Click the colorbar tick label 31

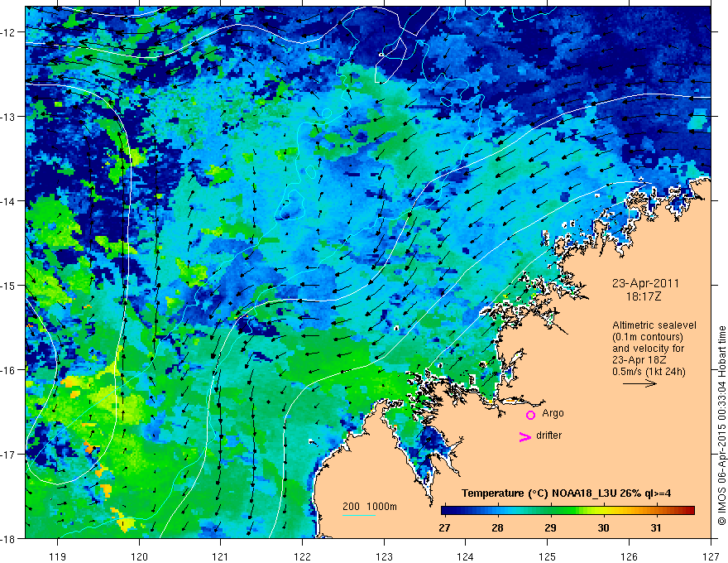coord(655,527)
